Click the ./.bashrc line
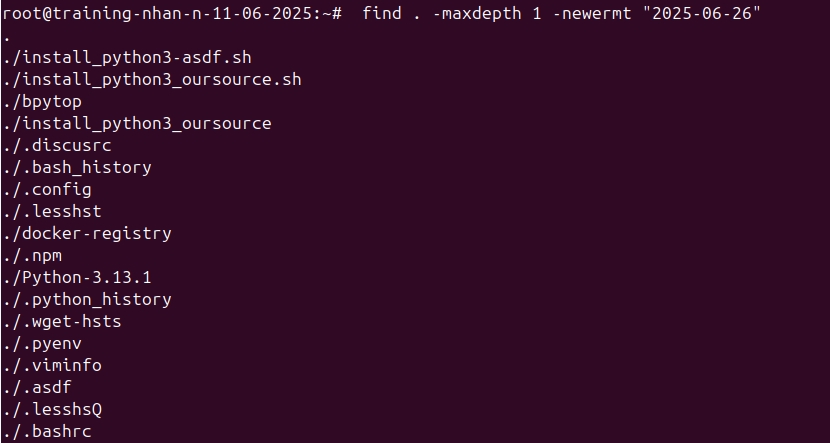Image resolution: width=830 pixels, height=443 pixels. [47, 431]
